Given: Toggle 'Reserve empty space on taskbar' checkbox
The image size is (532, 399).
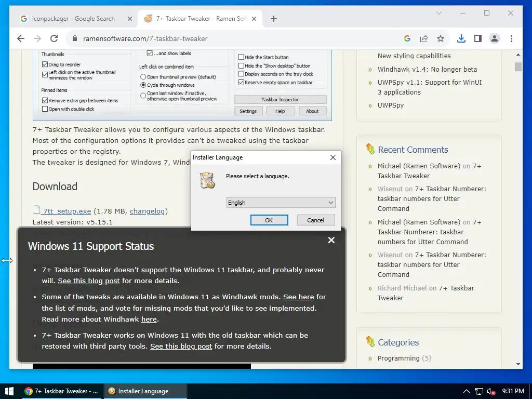Looking at the screenshot, I should click(241, 83).
